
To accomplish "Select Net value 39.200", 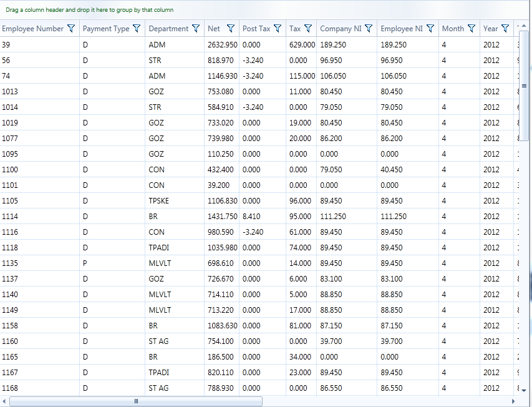I will tap(222, 185).
